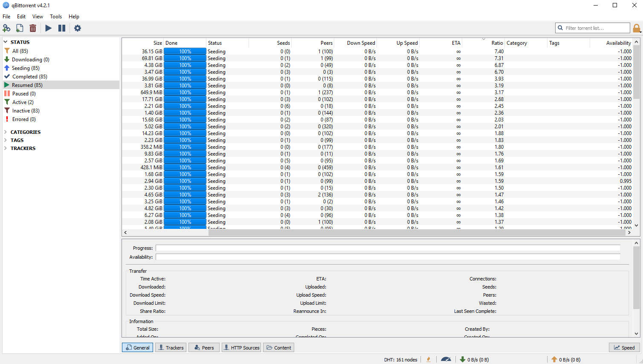Filter list by Downloading (0) status
Viewport: 643px width, 364px height.
[x=30, y=60]
